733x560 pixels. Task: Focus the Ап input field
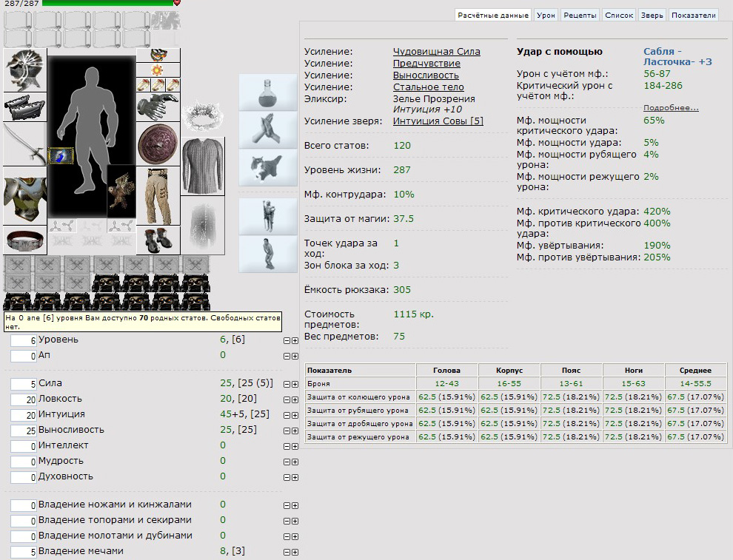coord(24,356)
